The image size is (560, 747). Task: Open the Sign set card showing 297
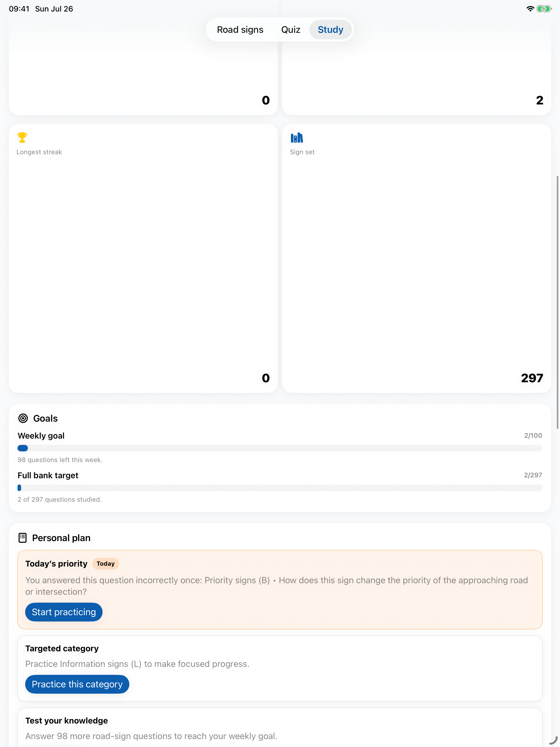click(416, 258)
